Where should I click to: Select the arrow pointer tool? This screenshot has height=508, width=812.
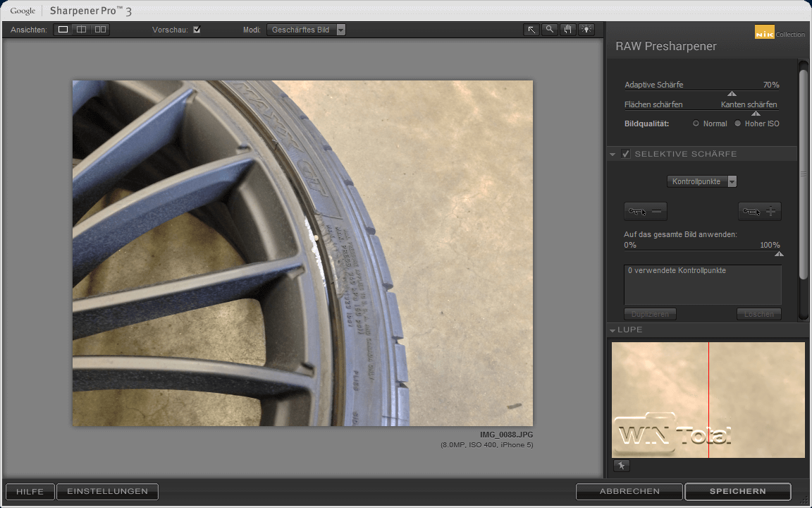point(531,30)
